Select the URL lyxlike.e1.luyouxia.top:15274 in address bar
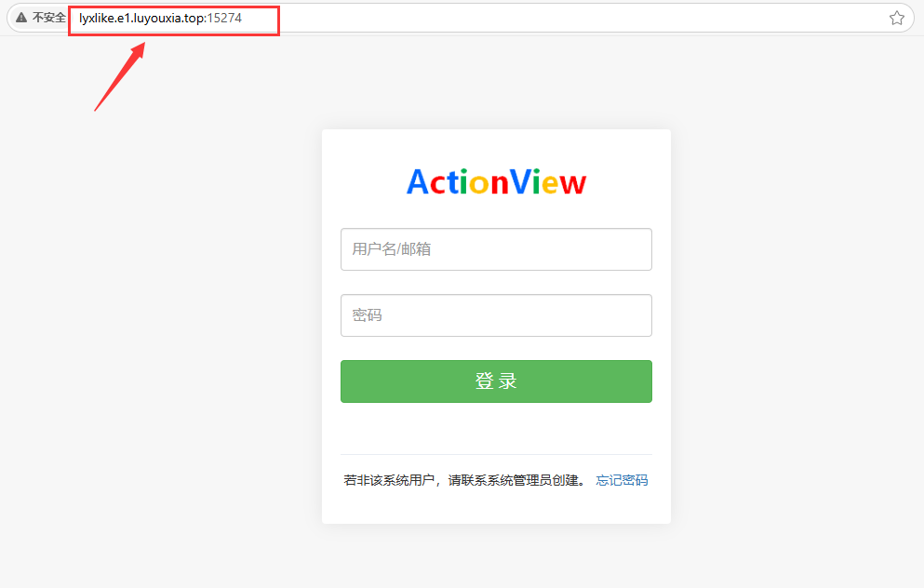The height and width of the screenshot is (588, 924). [x=160, y=19]
